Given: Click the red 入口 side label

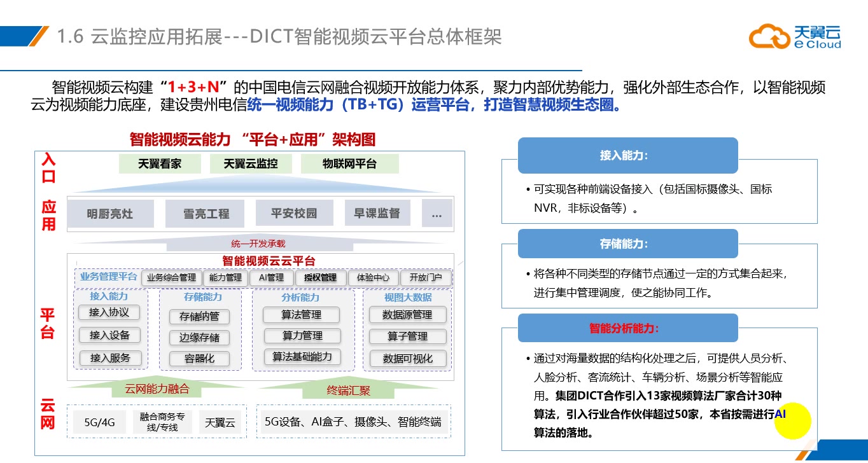Looking at the screenshot, I should 48,168.
